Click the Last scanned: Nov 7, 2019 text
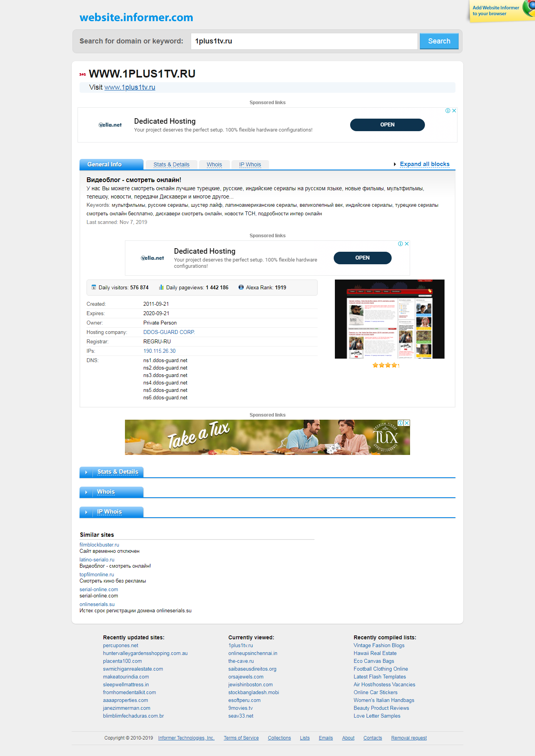Screen dimensions: 535x756 tap(117, 222)
